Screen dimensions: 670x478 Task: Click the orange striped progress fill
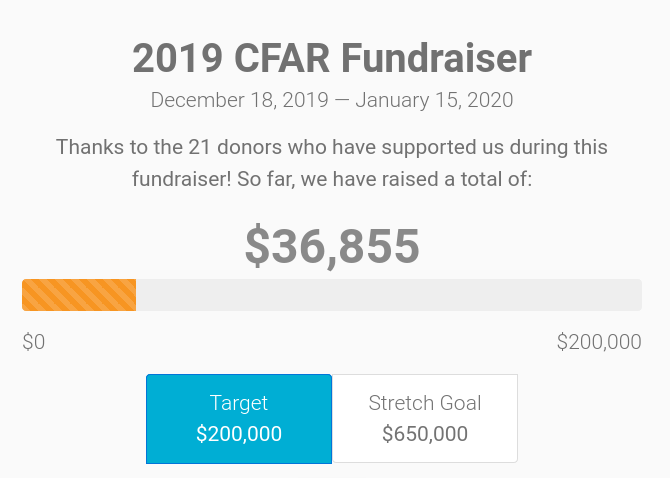(79, 295)
